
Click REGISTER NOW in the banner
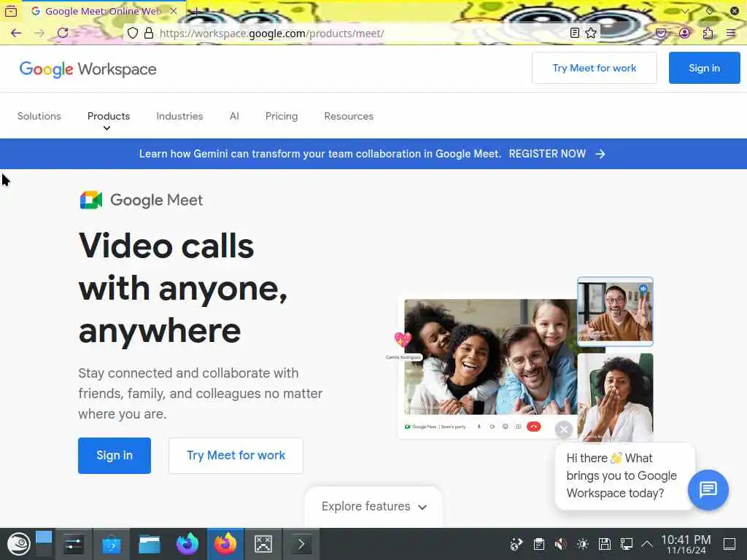[x=547, y=154]
